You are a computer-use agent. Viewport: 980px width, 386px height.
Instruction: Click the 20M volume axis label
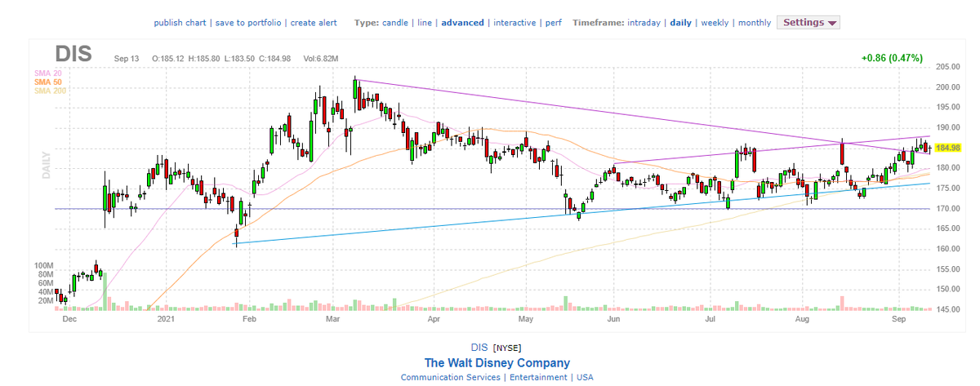pos(45,301)
